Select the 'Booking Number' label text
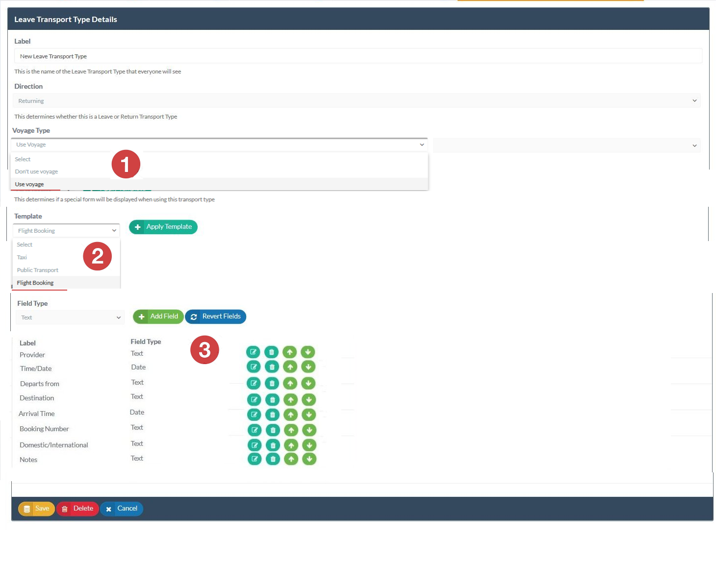The image size is (716, 588). (44, 429)
